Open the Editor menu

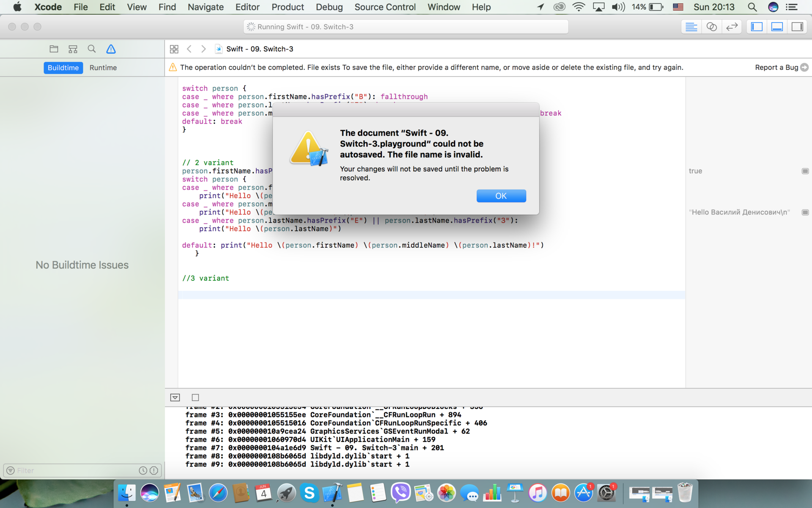[x=247, y=7]
